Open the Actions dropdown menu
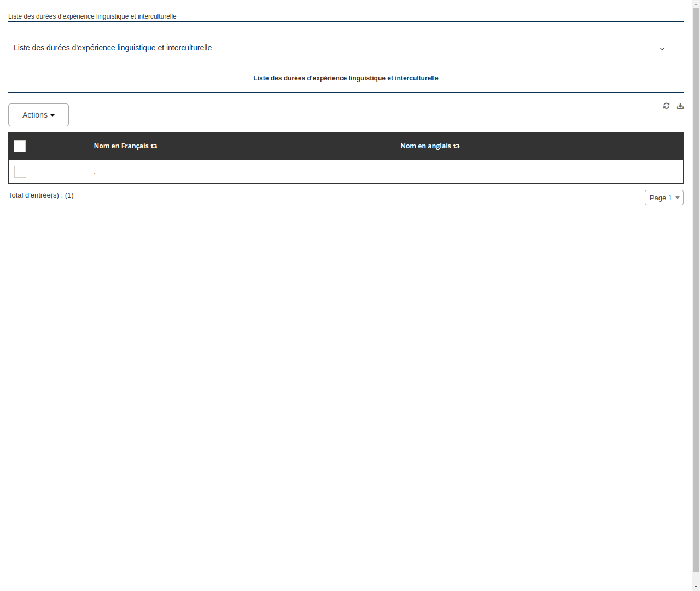This screenshot has height=591, width=700. (x=38, y=115)
